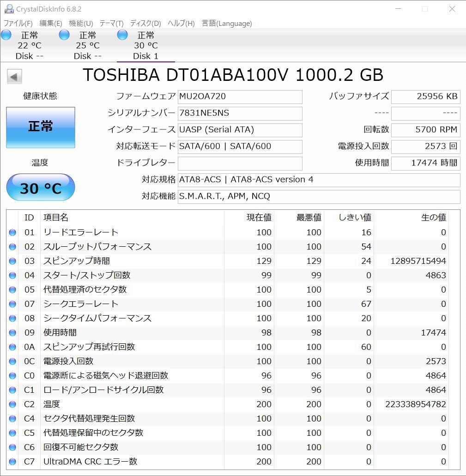Image resolution: width=466 pixels, height=476 pixels.
Task: Select the 30 °C Disk 1 orb
Action: (x=122, y=35)
